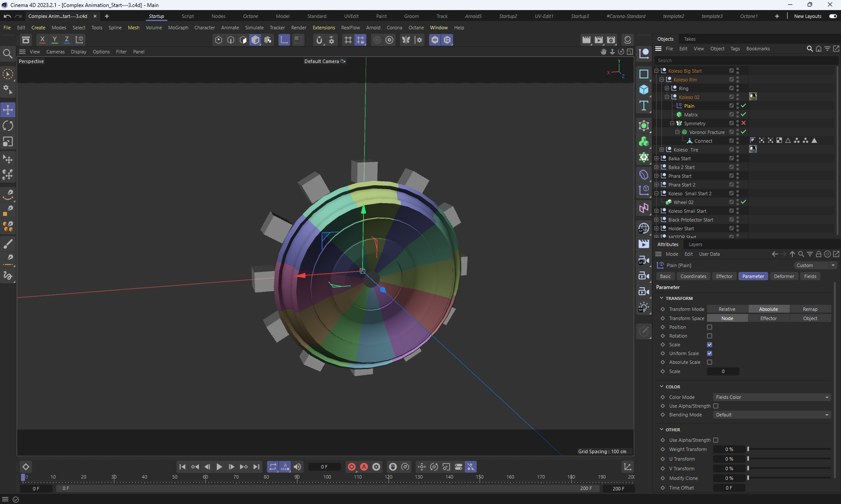Select the Rotate tool in left toolbar
841x504 pixels.
[x=8, y=126]
